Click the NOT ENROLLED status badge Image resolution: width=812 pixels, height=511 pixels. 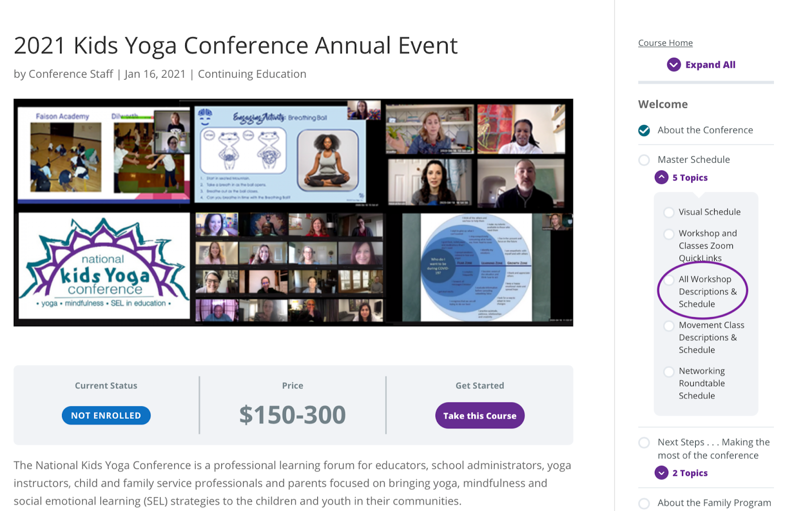pyautogui.click(x=106, y=416)
